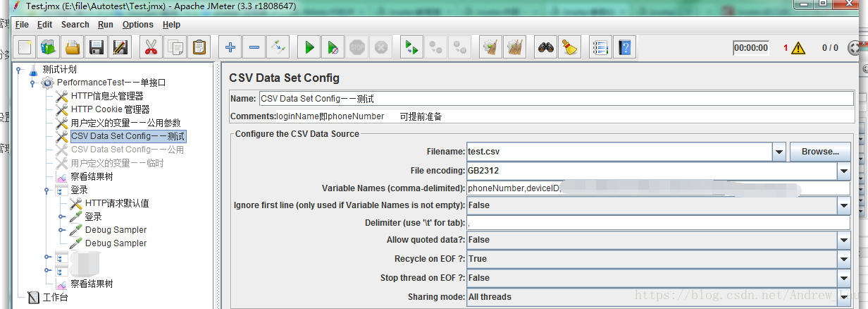The height and width of the screenshot is (309, 868).
Task: Click the Remote Start All icon
Action: 411,47
